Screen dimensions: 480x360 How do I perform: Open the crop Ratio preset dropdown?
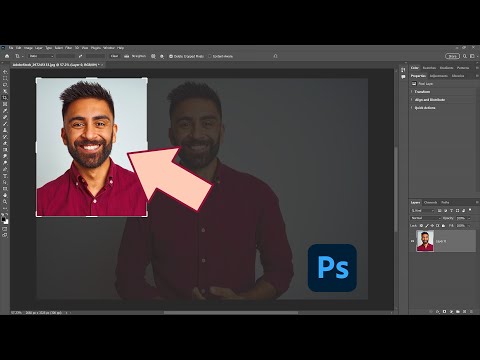click(41, 56)
